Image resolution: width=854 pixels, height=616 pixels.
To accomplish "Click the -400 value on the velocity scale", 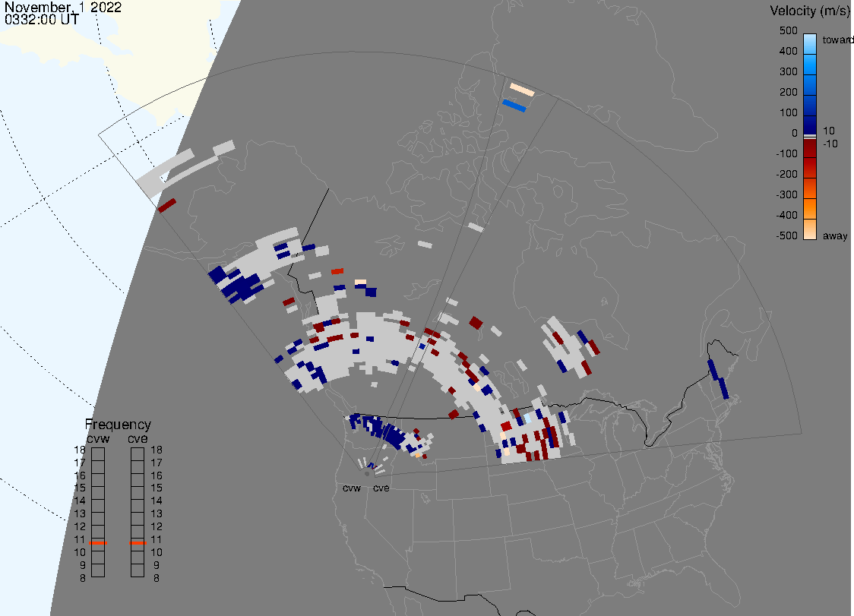I will (786, 215).
